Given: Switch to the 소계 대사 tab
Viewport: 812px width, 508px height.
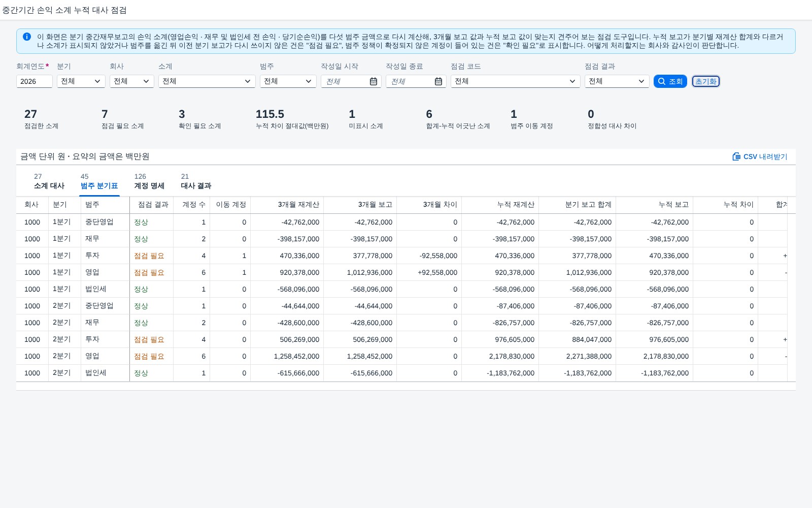Looking at the screenshot, I should [49, 181].
